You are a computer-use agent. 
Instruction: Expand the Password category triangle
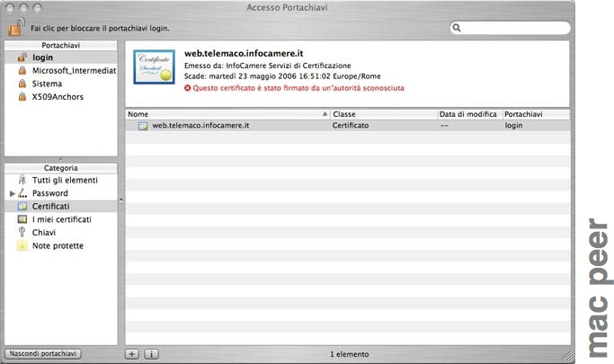coord(13,193)
